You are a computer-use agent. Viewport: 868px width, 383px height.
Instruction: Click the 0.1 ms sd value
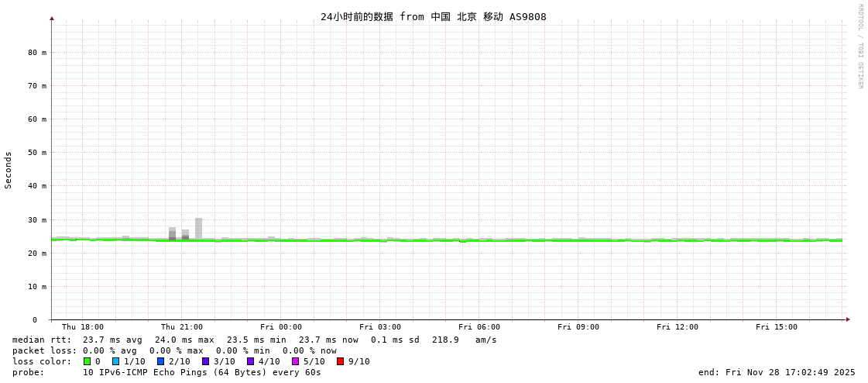coord(396,340)
